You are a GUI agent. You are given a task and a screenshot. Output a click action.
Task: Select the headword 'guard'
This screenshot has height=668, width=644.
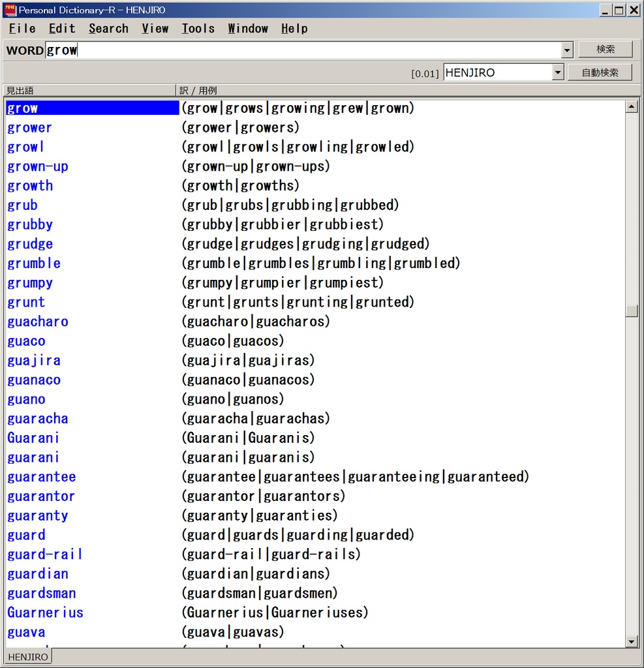(26, 535)
